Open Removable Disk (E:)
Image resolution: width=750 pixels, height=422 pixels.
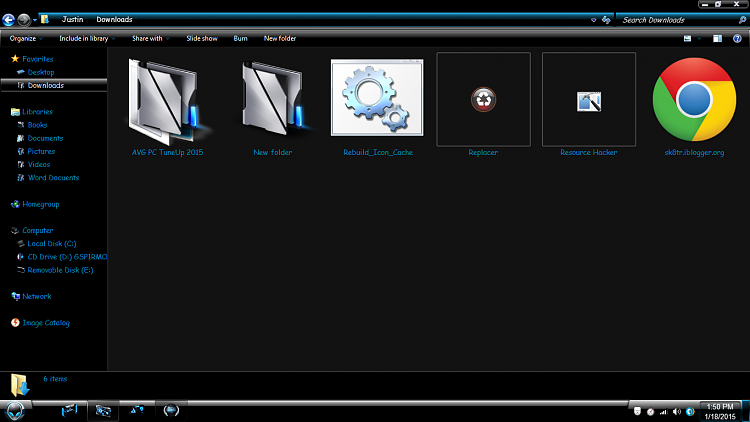point(60,270)
